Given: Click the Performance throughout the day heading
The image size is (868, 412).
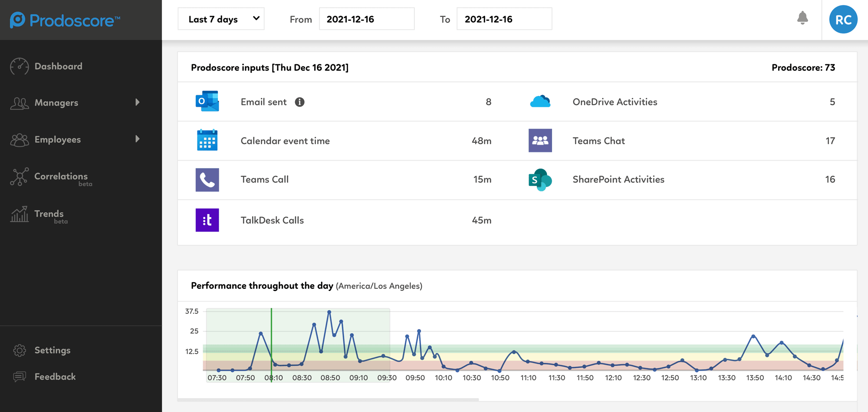Looking at the screenshot, I should coord(262,286).
